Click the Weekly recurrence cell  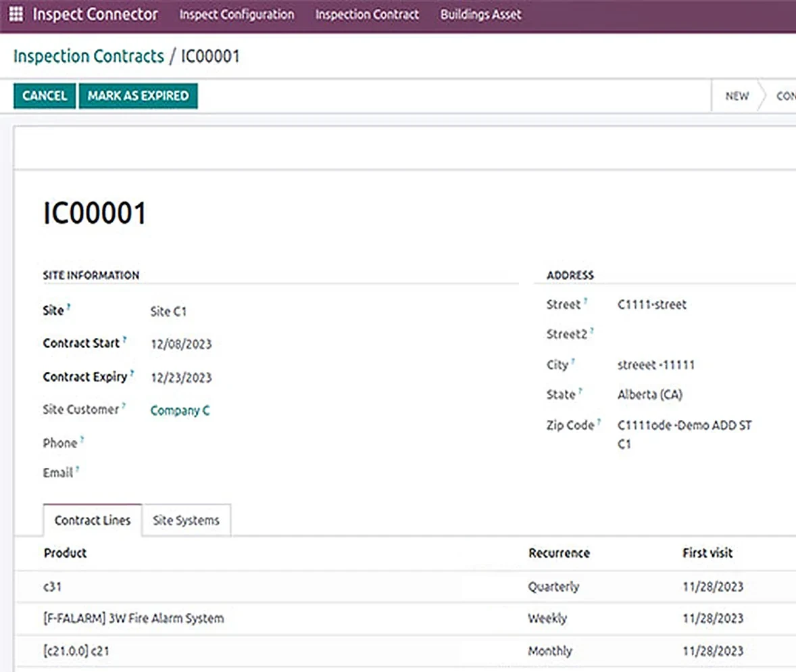547,619
